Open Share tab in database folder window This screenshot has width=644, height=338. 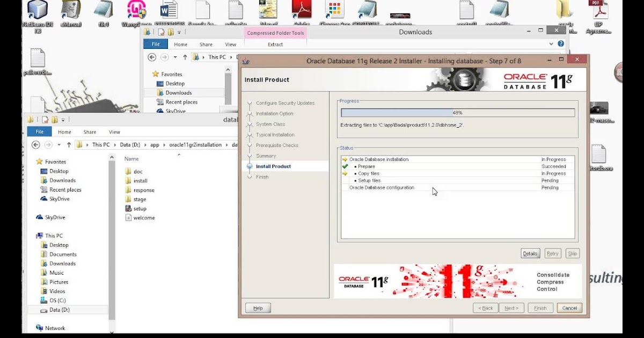point(90,132)
